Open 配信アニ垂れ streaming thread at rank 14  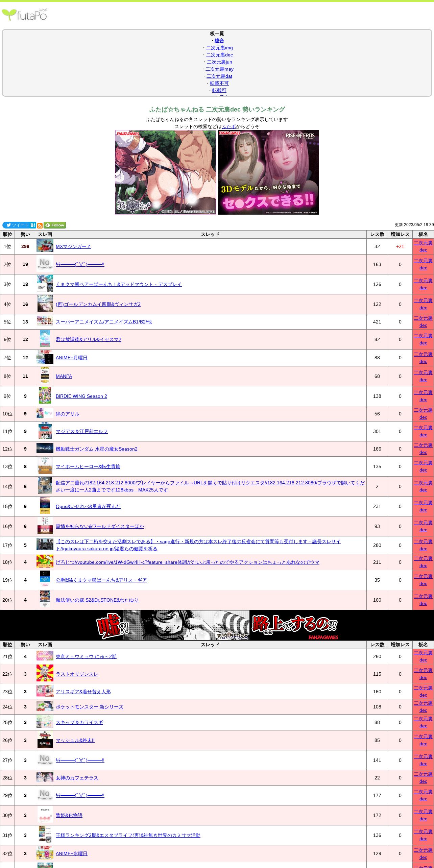[x=210, y=486]
